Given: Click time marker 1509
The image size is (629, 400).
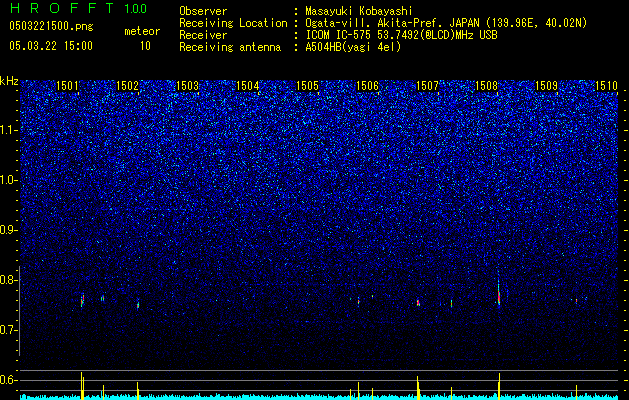Looking at the screenshot, I should click(x=546, y=86).
